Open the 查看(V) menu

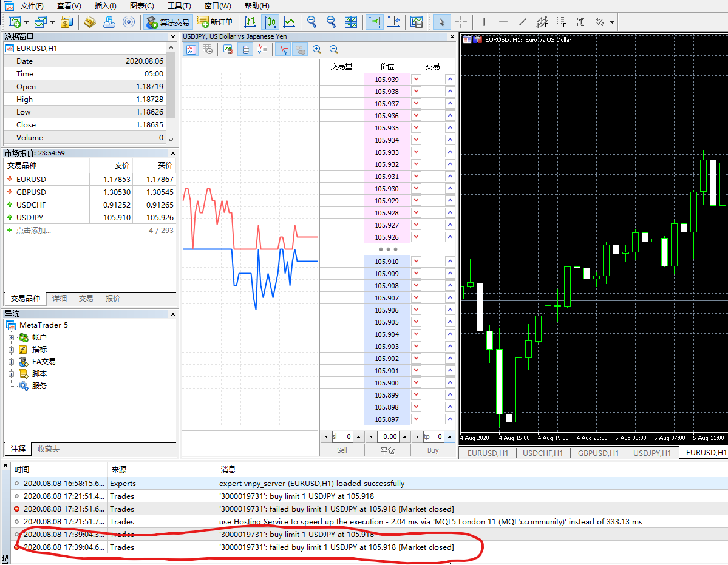69,6
